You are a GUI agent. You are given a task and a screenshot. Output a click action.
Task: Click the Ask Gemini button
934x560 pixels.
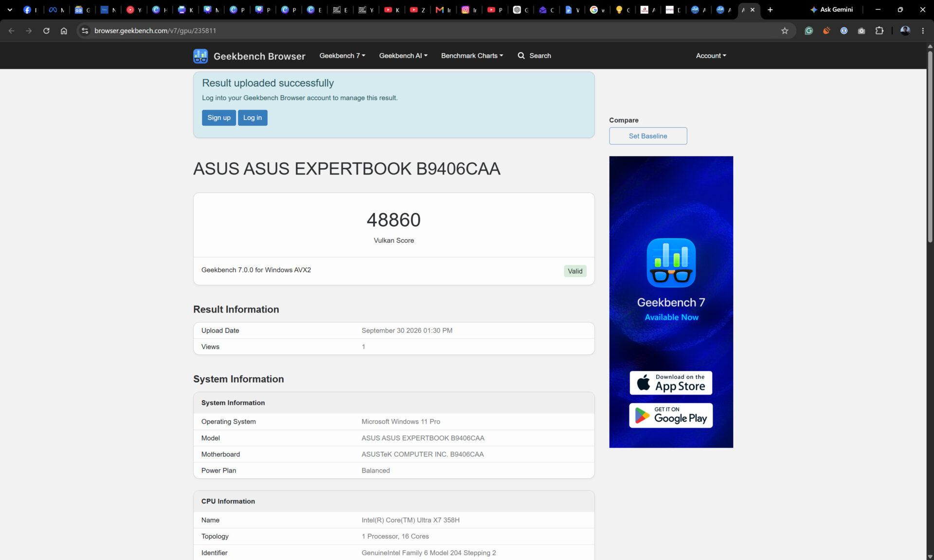tap(831, 10)
